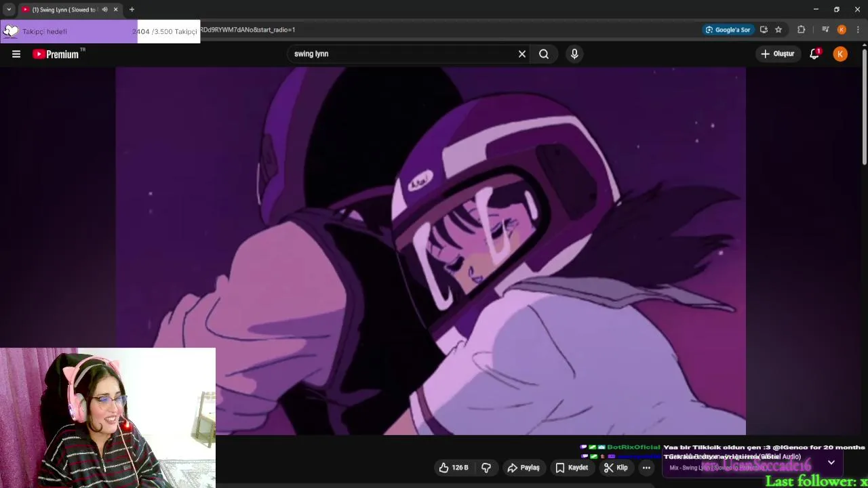The height and width of the screenshot is (488, 868).
Task: Open YouTube notifications bell
Action: 814,54
